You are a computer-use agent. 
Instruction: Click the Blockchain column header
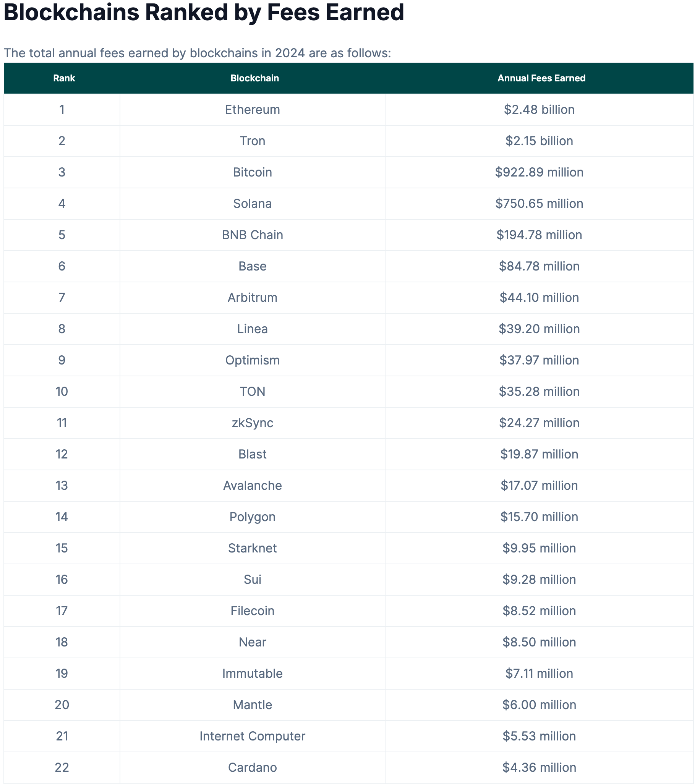tap(254, 78)
